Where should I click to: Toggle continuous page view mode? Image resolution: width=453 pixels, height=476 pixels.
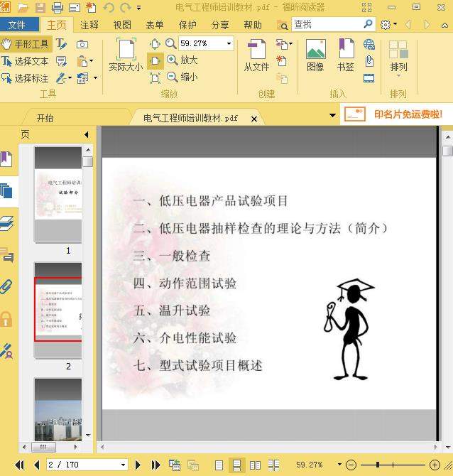[236, 465]
